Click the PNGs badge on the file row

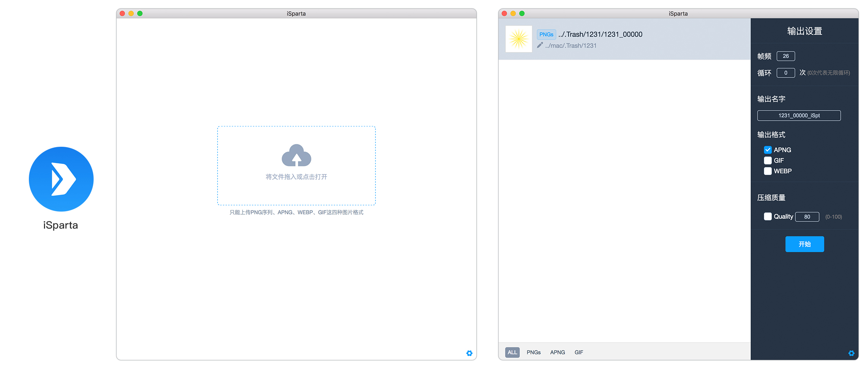pos(546,34)
